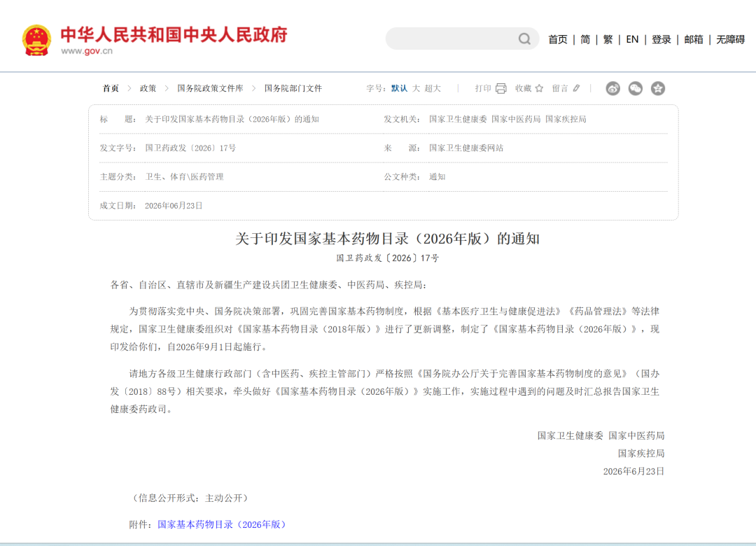This screenshot has width=756, height=546.
Task: Click the round star share icon
Action: [x=658, y=88]
